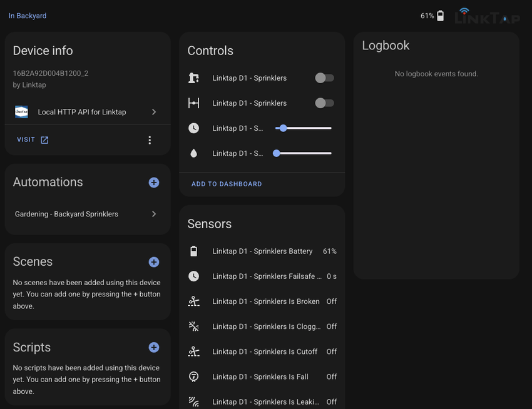Click the Linktap D1 volume control label
532x409 pixels.
(237, 153)
